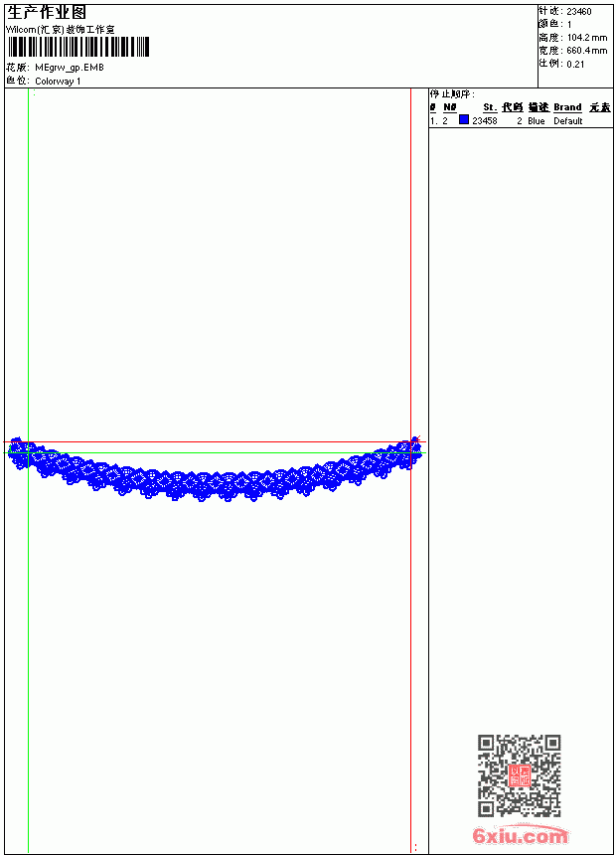Image resolution: width=616 pixels, height=855 pixels.
Task: Click the Brand column header
Action: pyautogui.click(x=567, y=107)
